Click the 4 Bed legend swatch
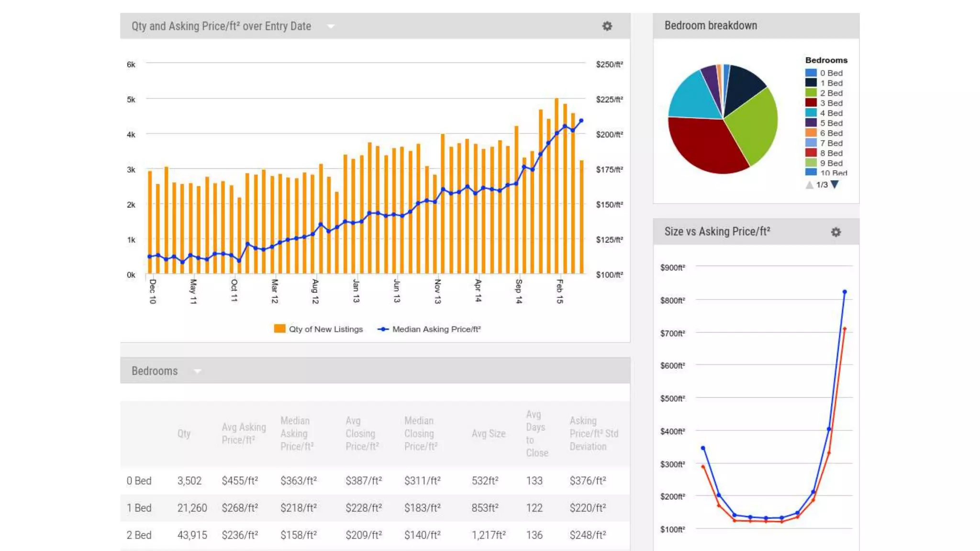 click(x=811, y=113)
